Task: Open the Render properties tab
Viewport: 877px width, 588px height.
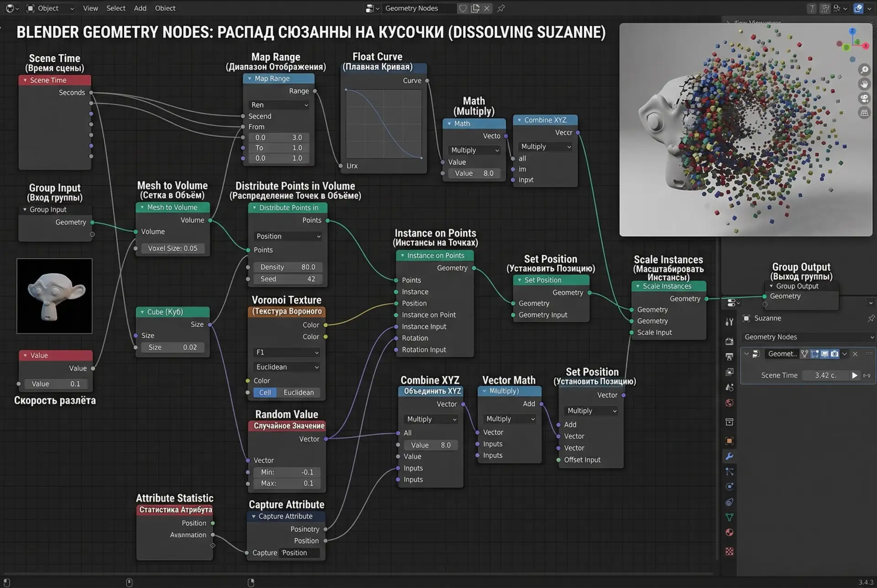Action: point(729,341)
